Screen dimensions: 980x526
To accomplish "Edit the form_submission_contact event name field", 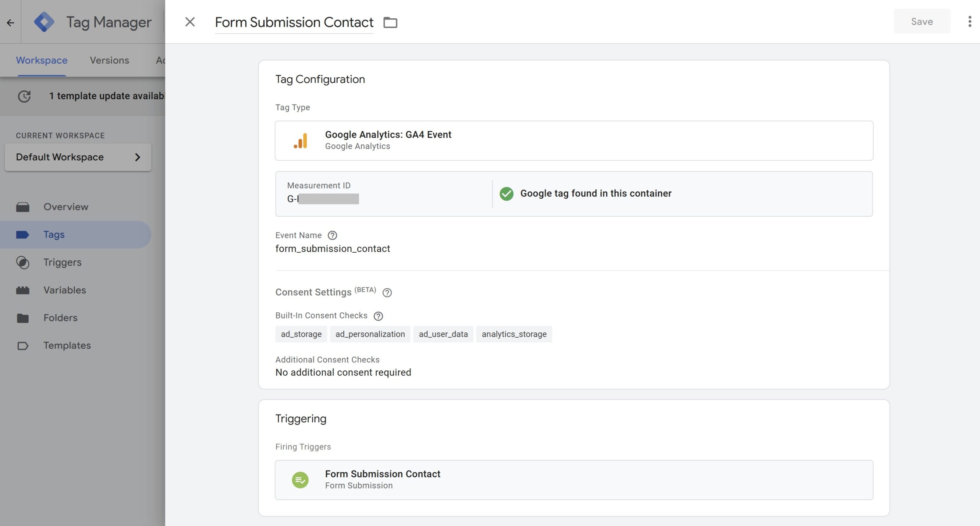I will coord(332,248).
